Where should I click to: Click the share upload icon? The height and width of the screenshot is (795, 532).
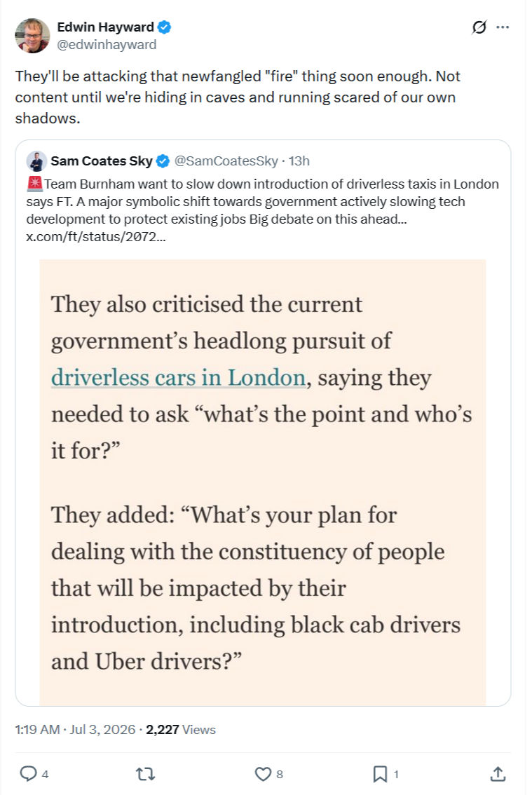coord(498,774)
